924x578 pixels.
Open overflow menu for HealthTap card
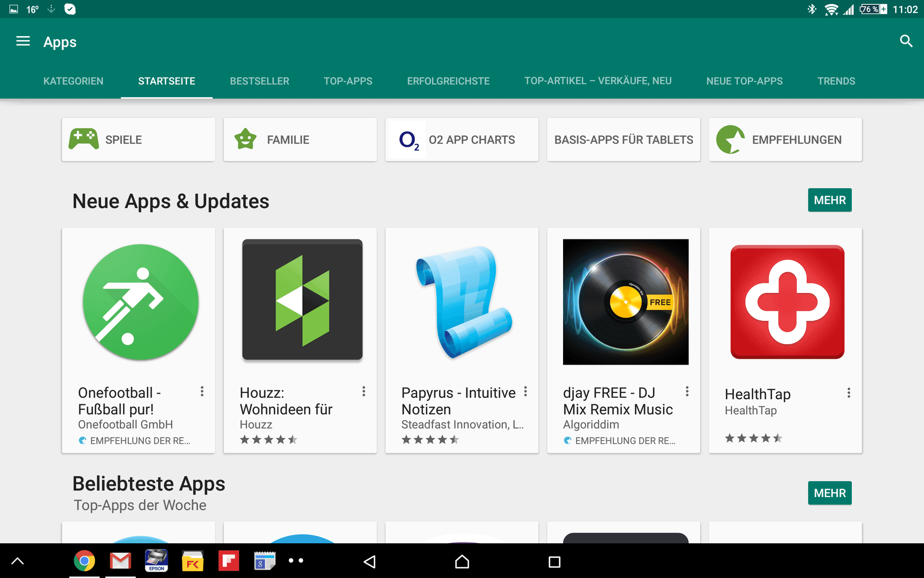(x=849, y=393)
